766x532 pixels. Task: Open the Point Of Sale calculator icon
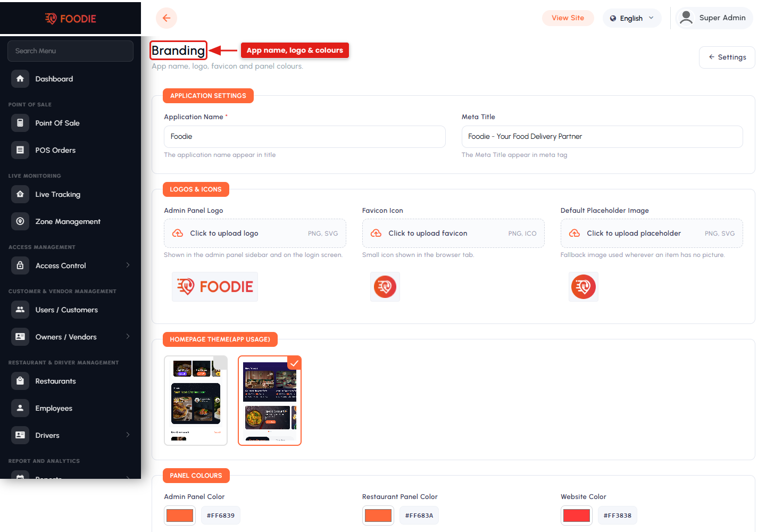click(20, 123)
